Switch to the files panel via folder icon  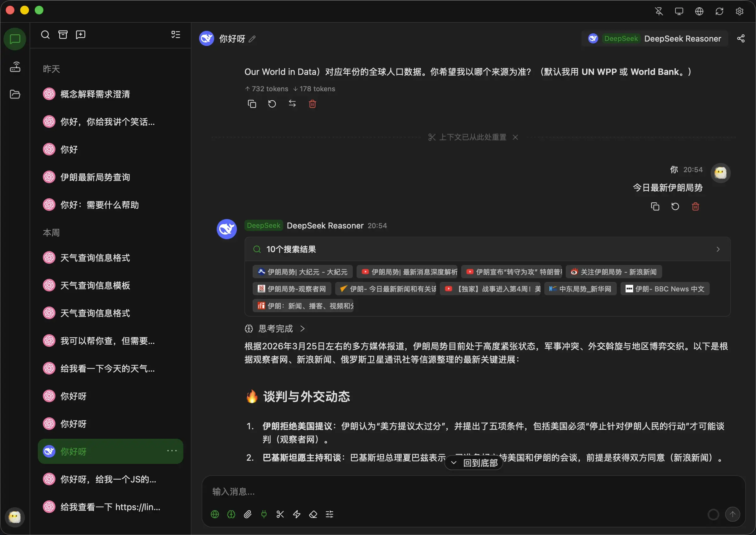pyautogui.click(x=15, y=94)
